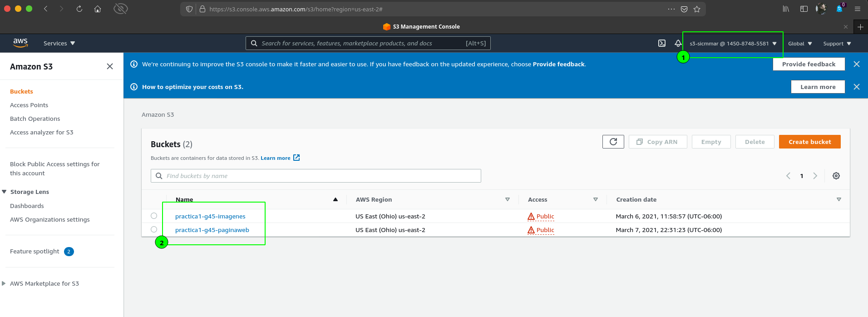Open the Services dropdown menu
Image resolution: width=868 pixels, height=317 pixels.
coord(59,43)
